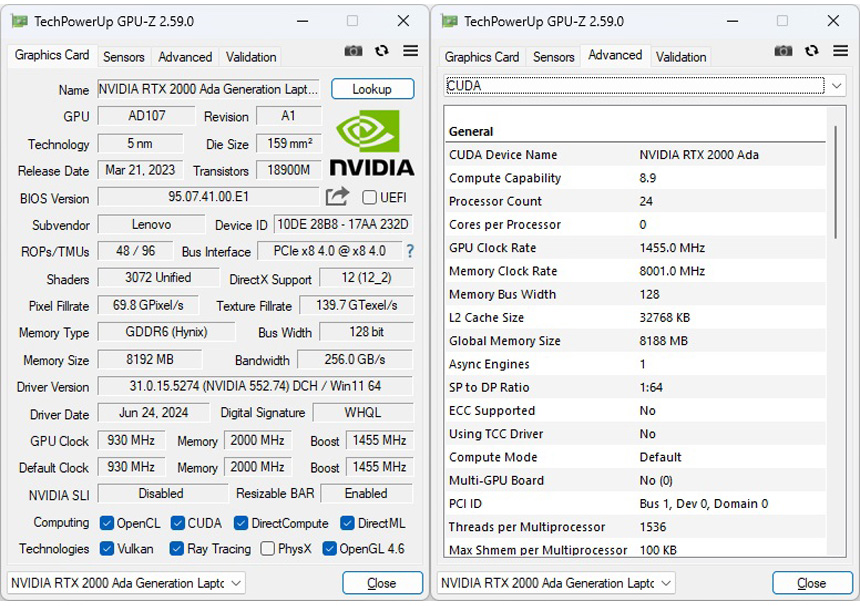Click Close button in right window
Image resolution: width=860 pixels, height=606 pixels.
(x=811, y=583)
